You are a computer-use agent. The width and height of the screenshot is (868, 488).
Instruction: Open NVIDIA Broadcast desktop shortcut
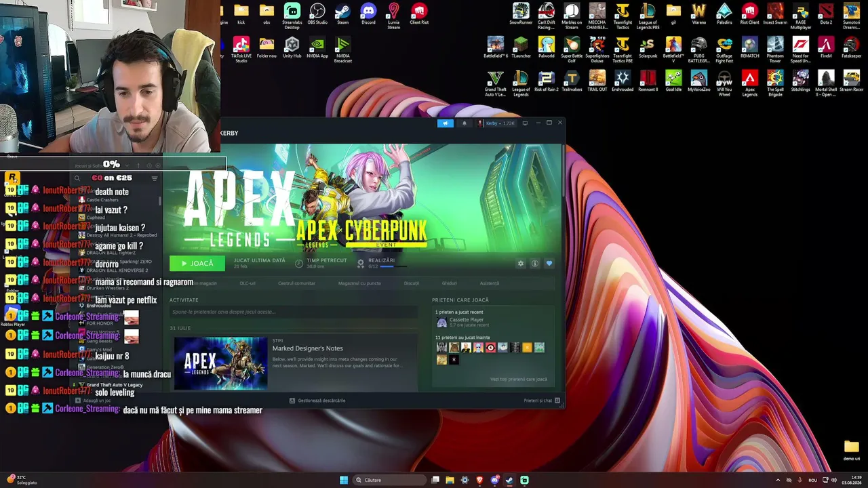point(343,50)
